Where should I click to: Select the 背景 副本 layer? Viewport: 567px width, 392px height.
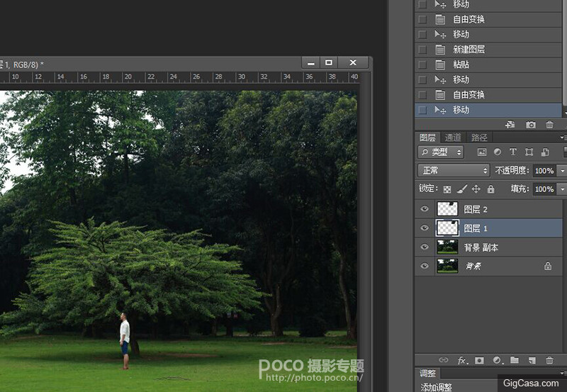click(x=488, y=247)
